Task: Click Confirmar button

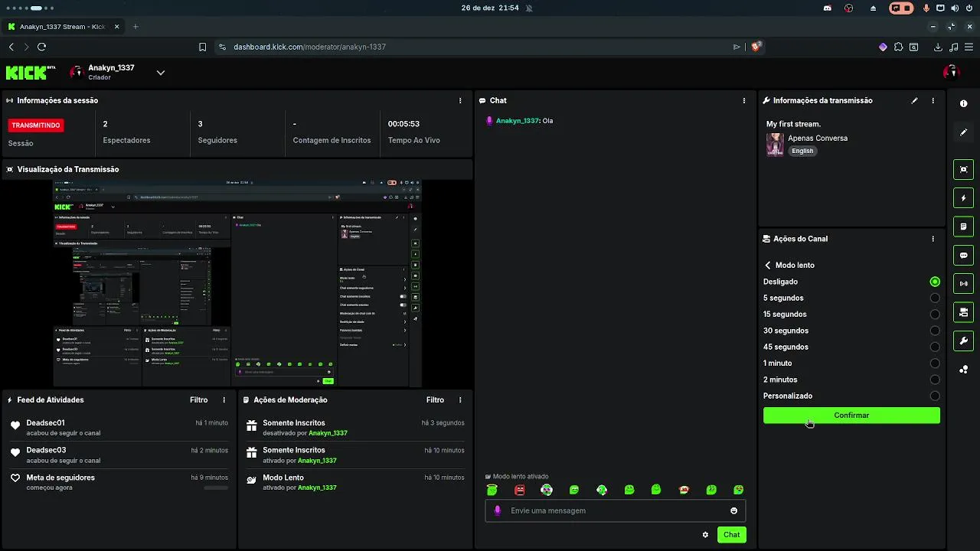Action: [x=851, y=416]
